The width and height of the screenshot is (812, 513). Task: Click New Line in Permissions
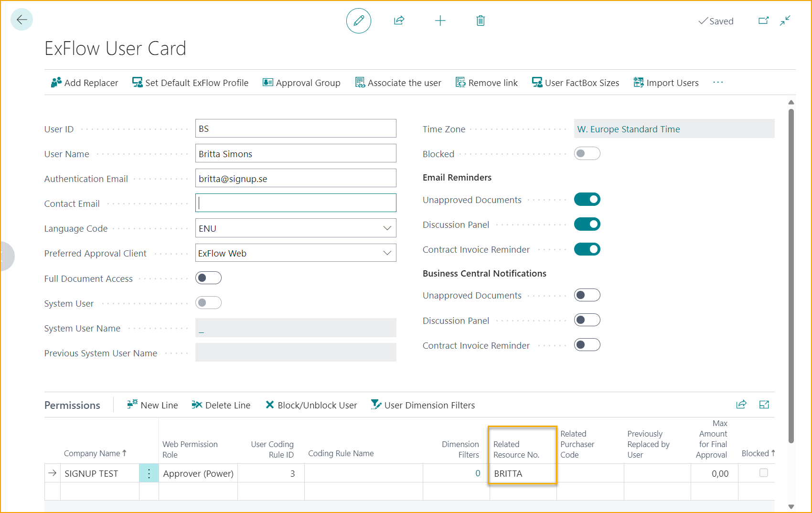coord(152,405)
